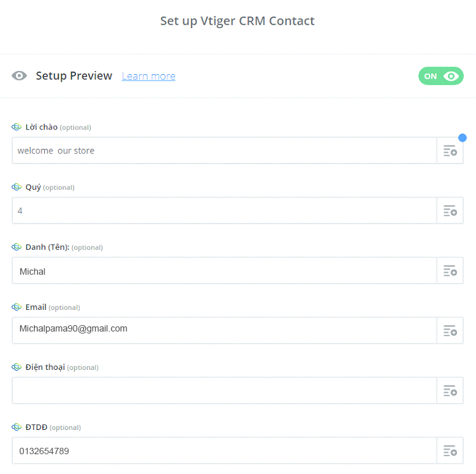476x474 pixels.
Task: Click the Lời chào input field
Action: (224, 151)
